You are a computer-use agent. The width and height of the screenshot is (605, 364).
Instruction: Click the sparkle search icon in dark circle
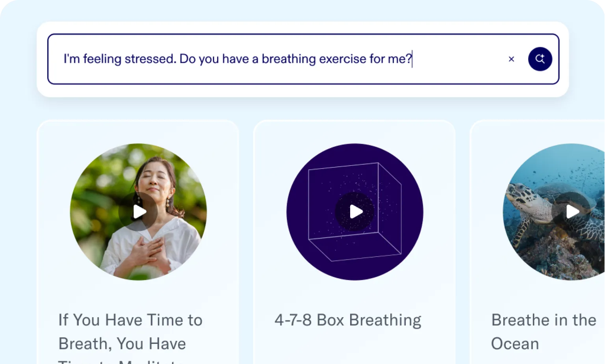click(540, 59)
